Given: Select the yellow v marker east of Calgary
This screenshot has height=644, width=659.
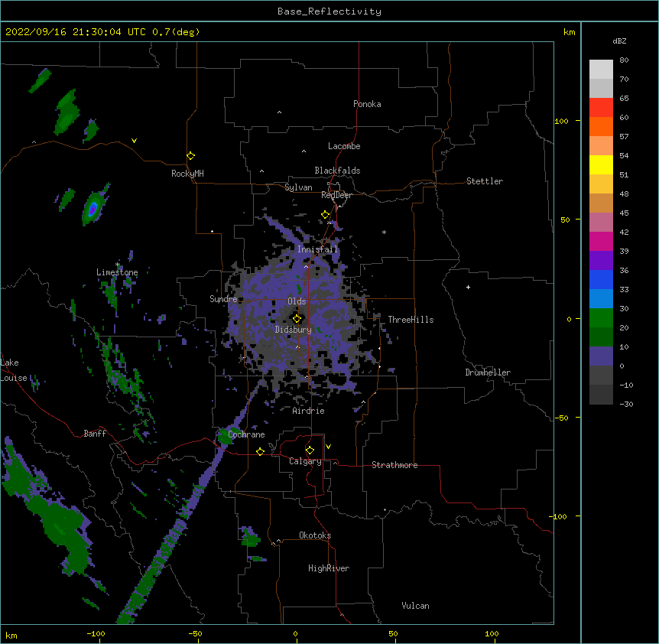Looking at the screenshot, I should coord(328,447).
